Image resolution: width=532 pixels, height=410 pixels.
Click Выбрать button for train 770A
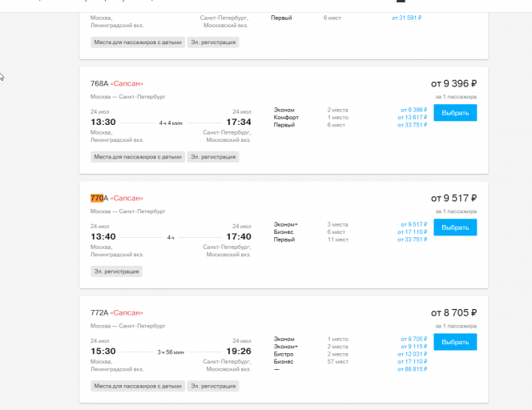tap(455, 227)
